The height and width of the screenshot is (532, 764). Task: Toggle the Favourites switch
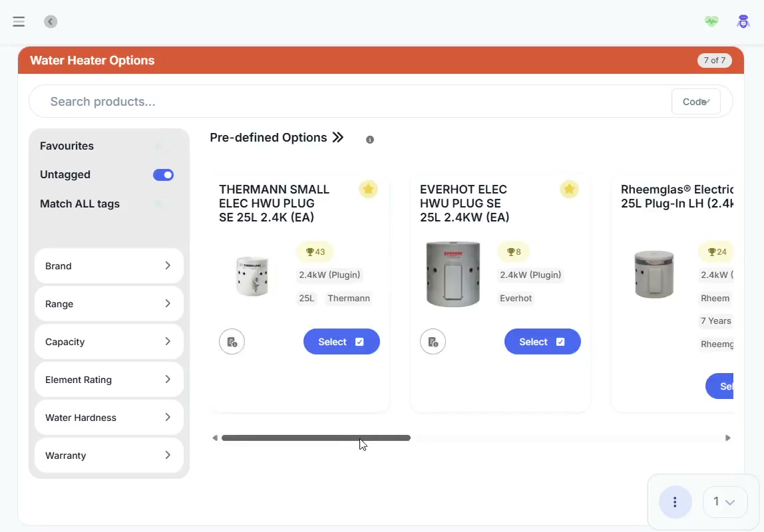coord(163,146)
